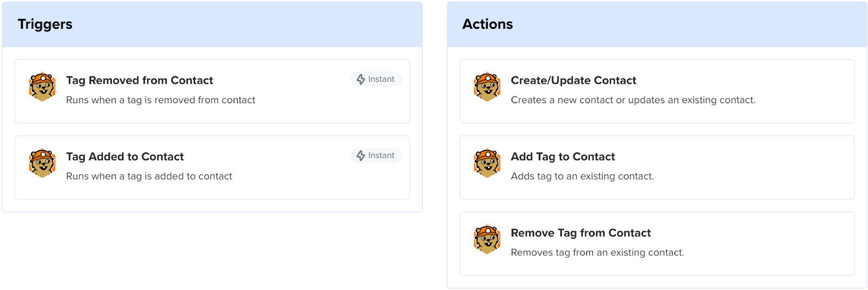This screenshot has height=290, width=868.
Task: Click the text "Runs when a tag is added to contact"
Action: click(149, 176)
